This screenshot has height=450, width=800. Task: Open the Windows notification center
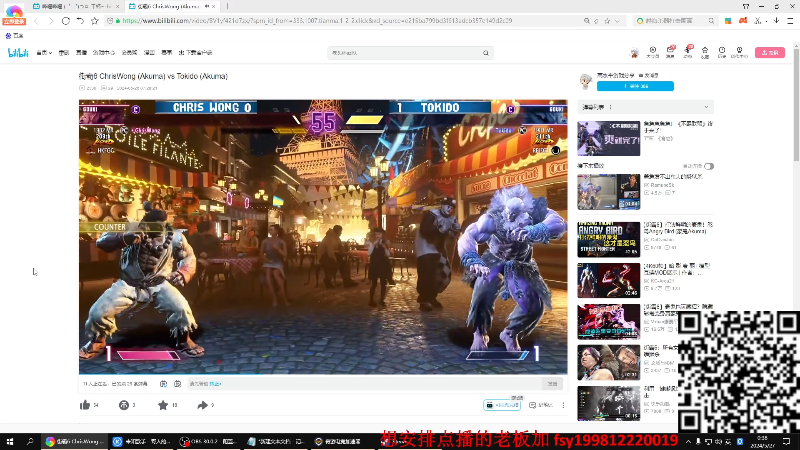coord(786,441)
